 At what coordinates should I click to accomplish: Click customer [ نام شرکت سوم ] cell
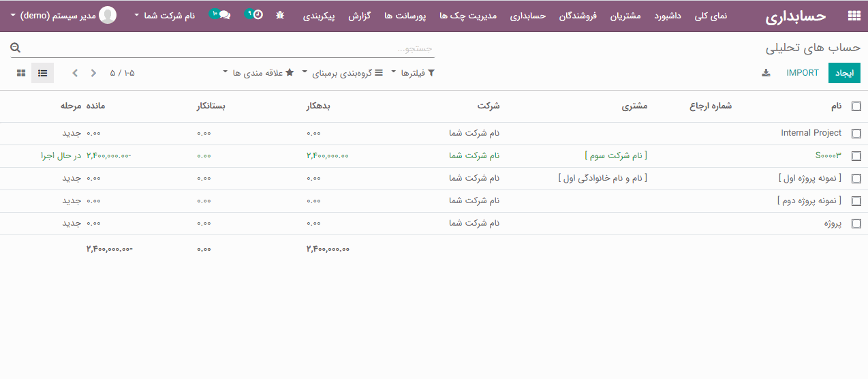pos(616,156)
